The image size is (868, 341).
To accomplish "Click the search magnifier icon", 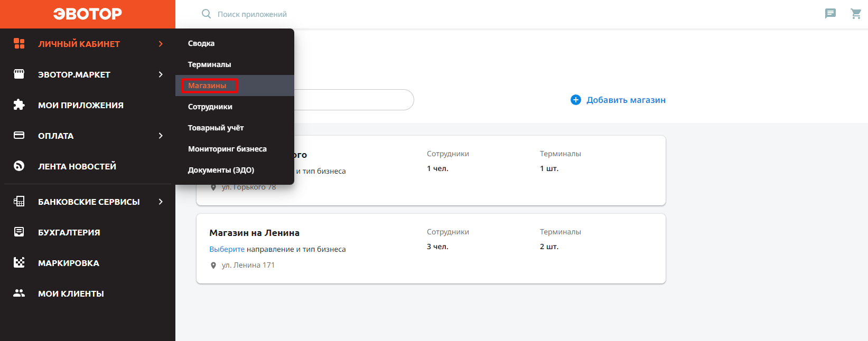I will click(x=207, y=14).
